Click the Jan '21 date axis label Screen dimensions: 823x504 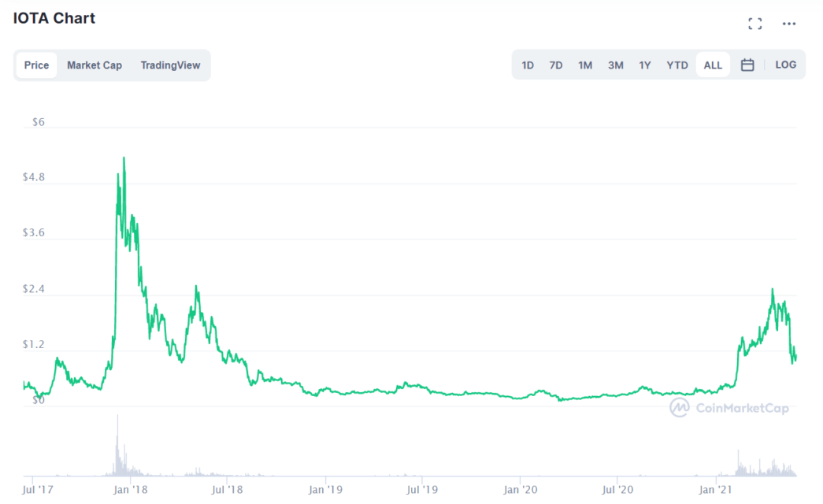click(715, 490)
